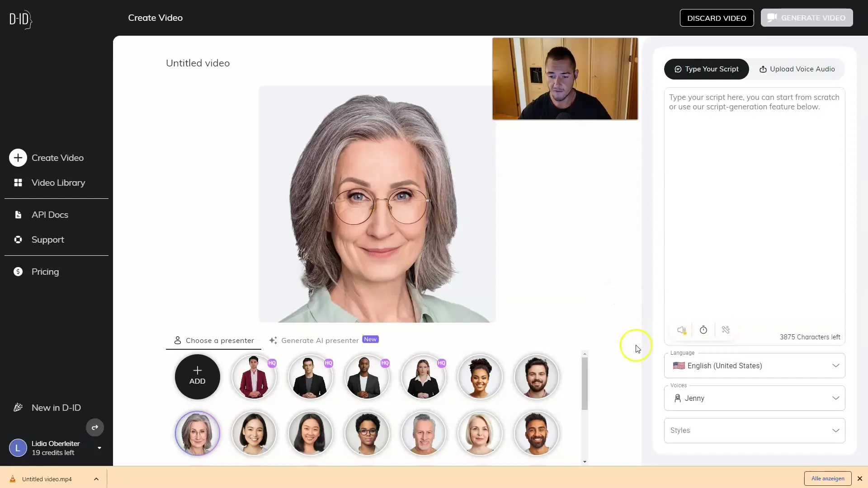The height and width of the screenshot is (488, 868).
Task: Open API Docs in sidebar
Action: [x=50, y=215]
